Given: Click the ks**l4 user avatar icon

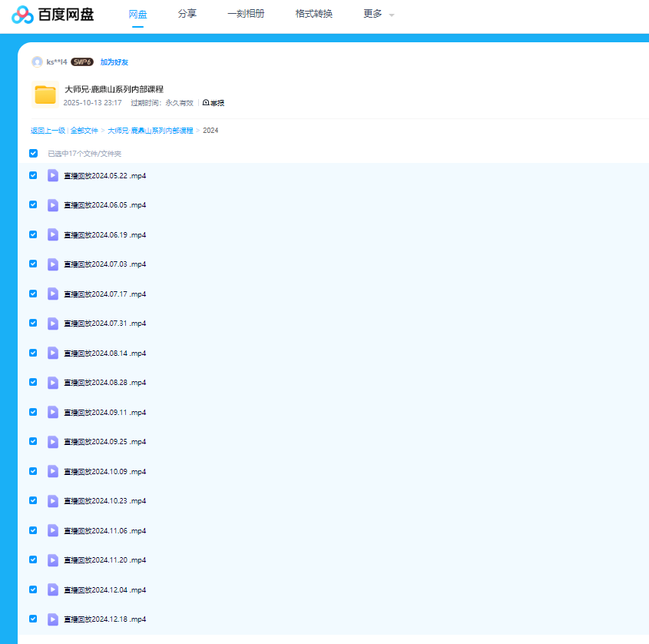Looking at the screenshot, I should [37, 61].
